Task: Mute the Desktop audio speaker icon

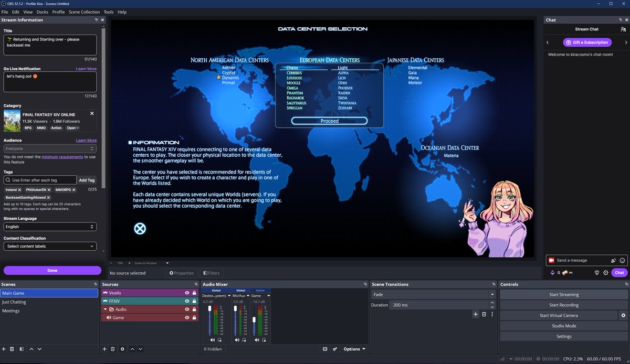Action: [212, 340]
